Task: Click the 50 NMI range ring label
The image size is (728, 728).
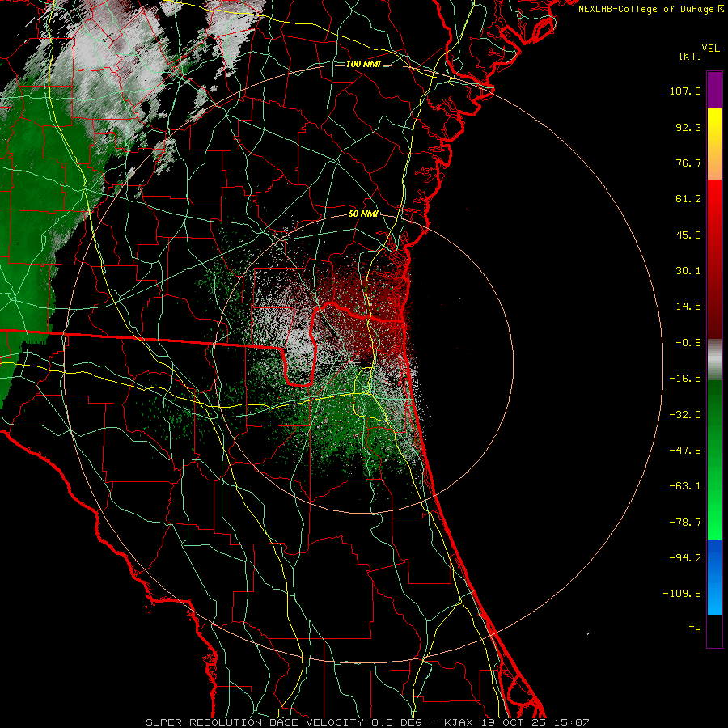Action: [363, 214]
